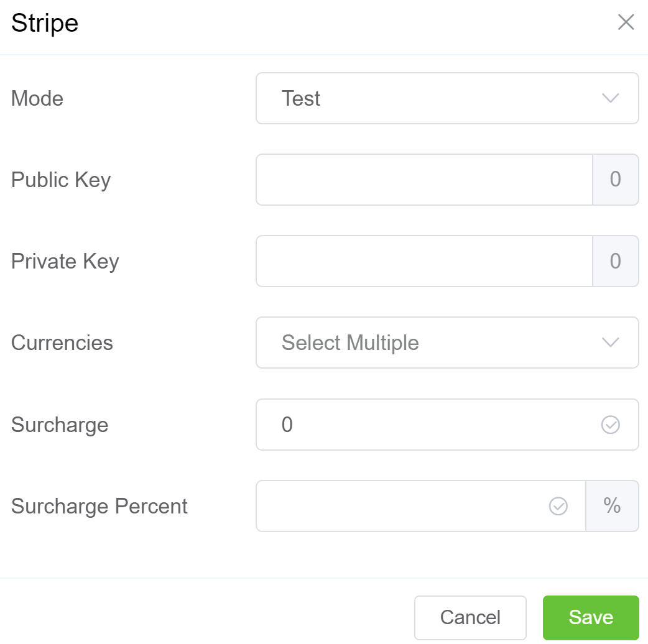Image resolution: width=648 pixels, height=644 pixels.
Task: Click the Surcharge Percent checkmark icon
Action: coord(558,507)
